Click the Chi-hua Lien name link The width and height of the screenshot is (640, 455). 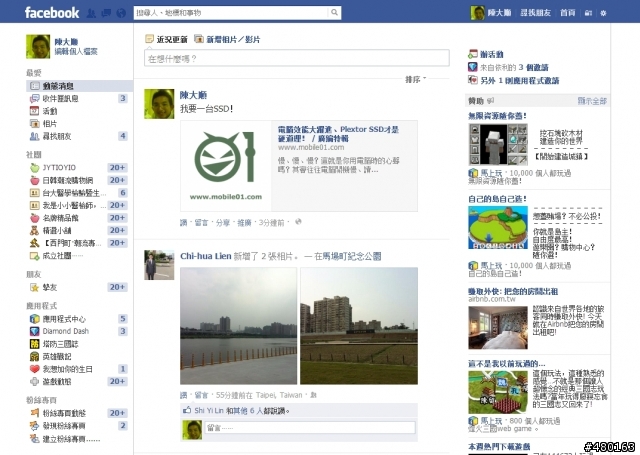(206, 256)
